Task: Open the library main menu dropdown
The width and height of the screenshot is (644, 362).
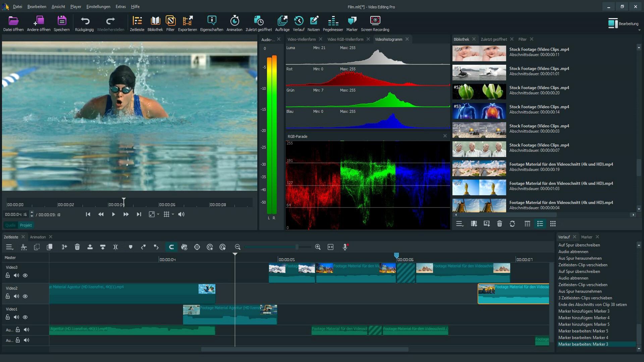Action: pos(460,224)
